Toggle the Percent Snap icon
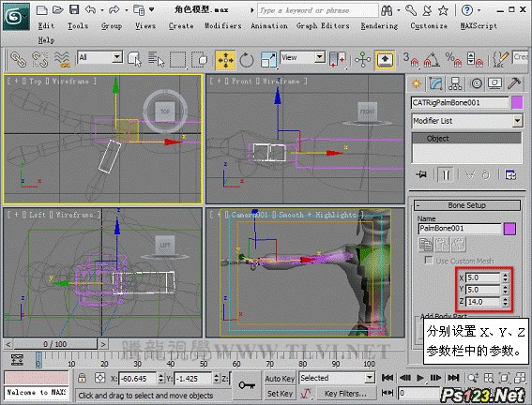The height and width of the screenshot is (405, 532). (453, 60)
